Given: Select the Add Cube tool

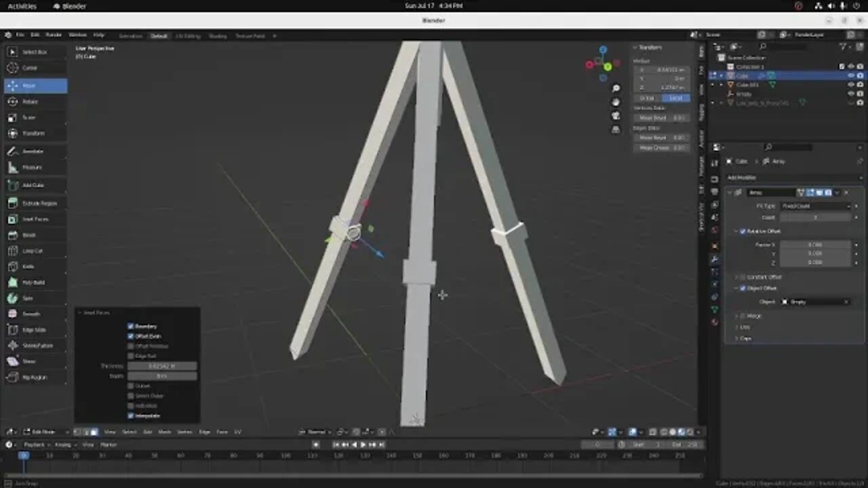Looking at the screenshot, I should point(35,185).
